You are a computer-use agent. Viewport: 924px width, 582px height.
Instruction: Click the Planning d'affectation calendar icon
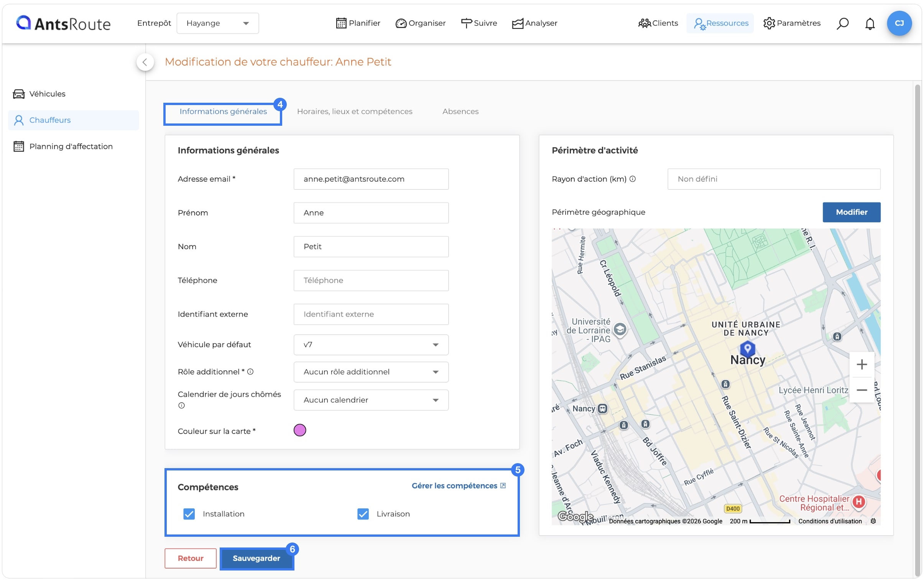pos(19,146)
